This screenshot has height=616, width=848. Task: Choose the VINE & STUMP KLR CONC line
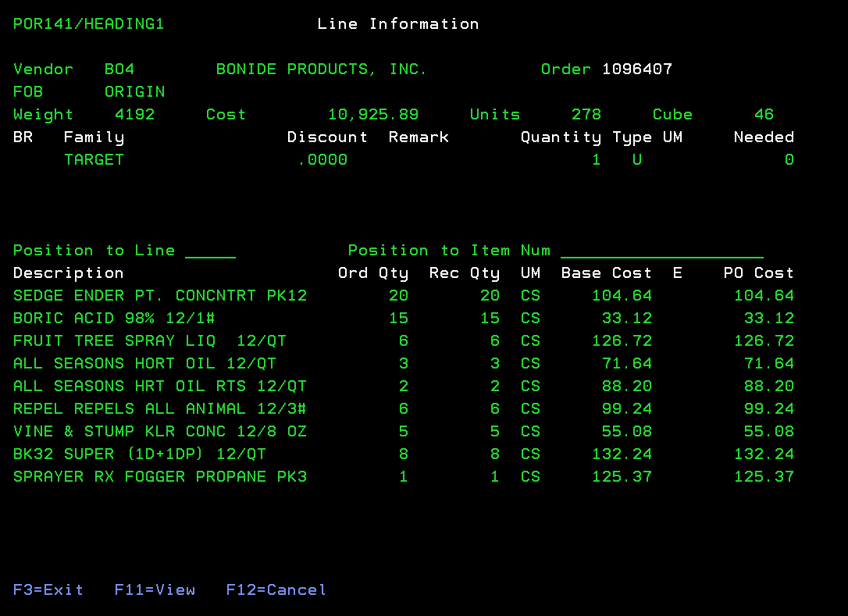[x=160, y=432]
